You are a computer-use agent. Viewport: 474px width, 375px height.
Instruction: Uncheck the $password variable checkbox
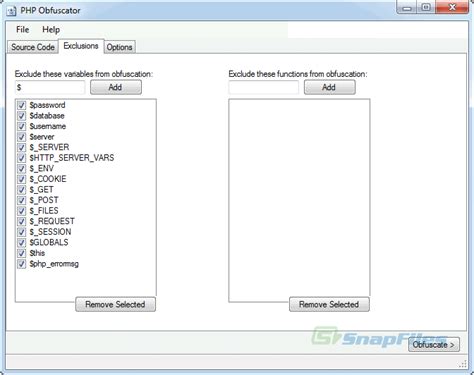coord(22,105)
